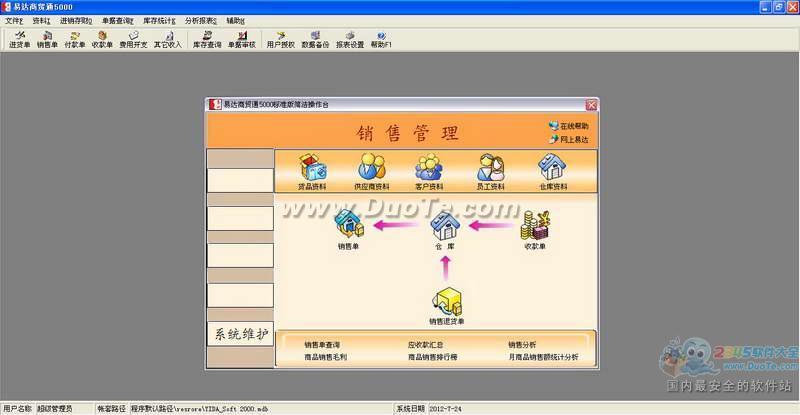Open the 销售分析 report link
This screenshot has width=800, height=415.
pos(522,345)
